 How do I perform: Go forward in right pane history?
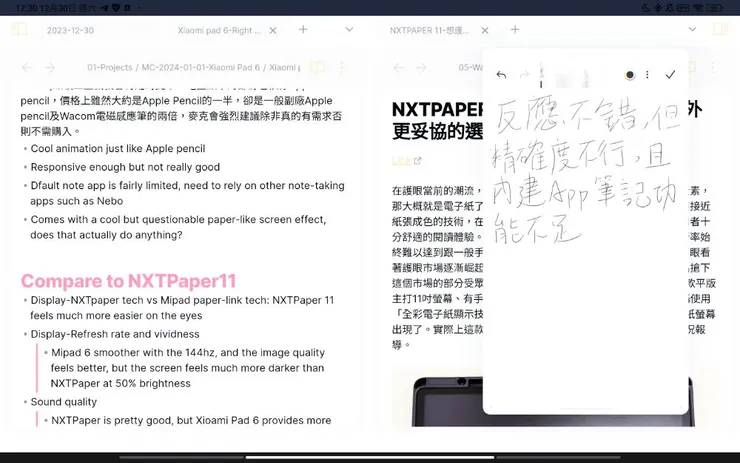click(x=421, y=67)
